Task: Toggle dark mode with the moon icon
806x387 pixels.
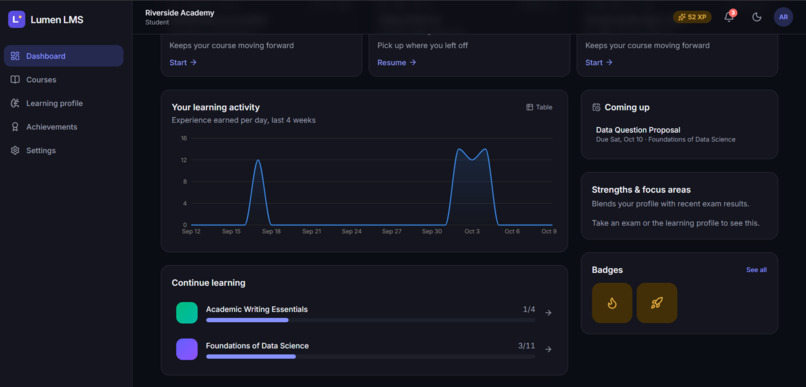Action: (x=756, y=17)
